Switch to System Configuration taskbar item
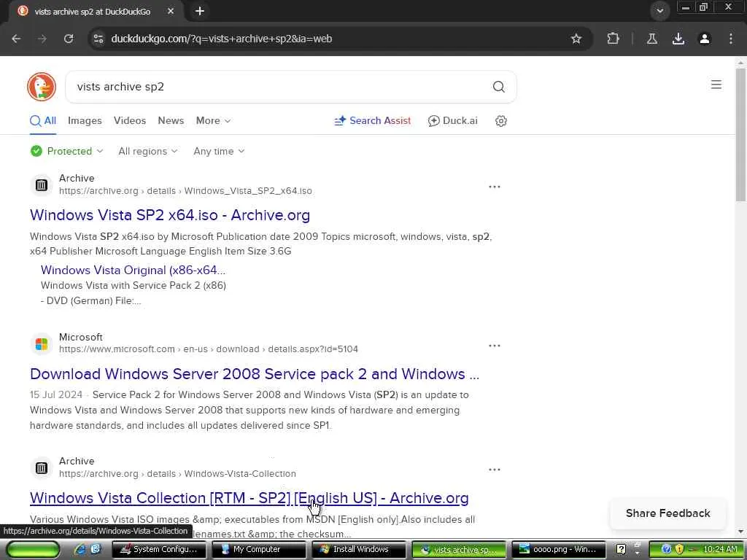Screen dimensions: 747x560 pos(159,550)
